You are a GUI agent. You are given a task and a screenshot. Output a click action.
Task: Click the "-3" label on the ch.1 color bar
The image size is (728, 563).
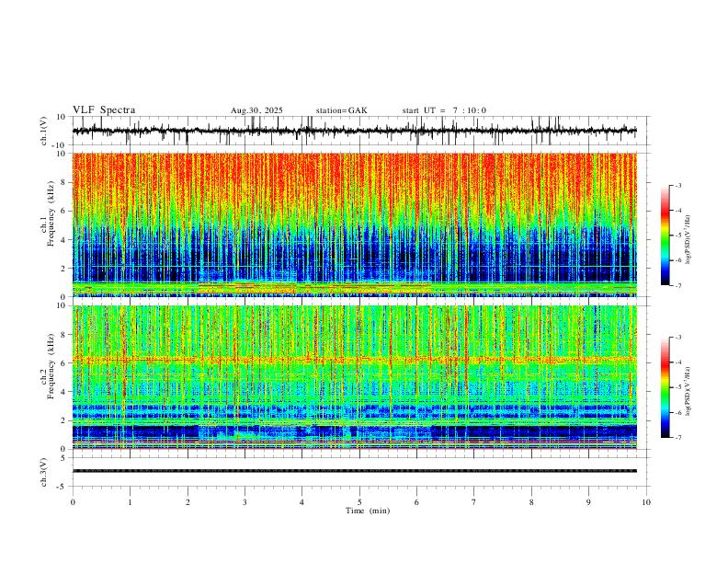[x=678, y=185]
